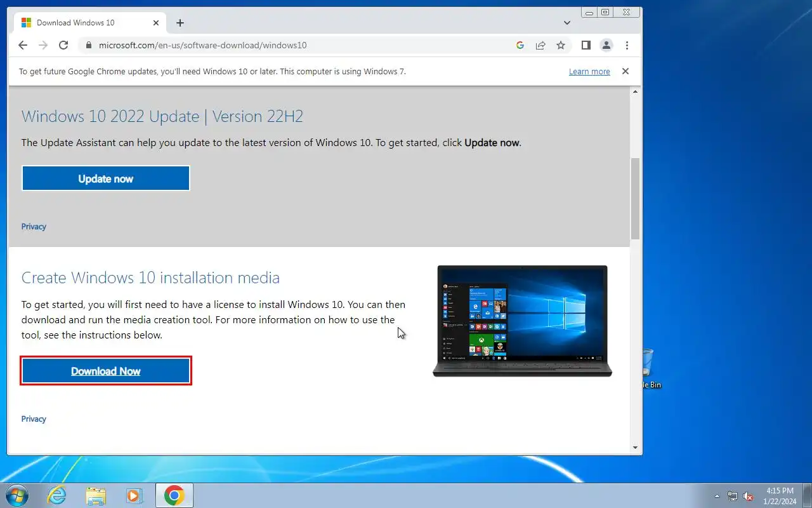
Task: Click the Chrome forward arrow
Action: [43, 45]
